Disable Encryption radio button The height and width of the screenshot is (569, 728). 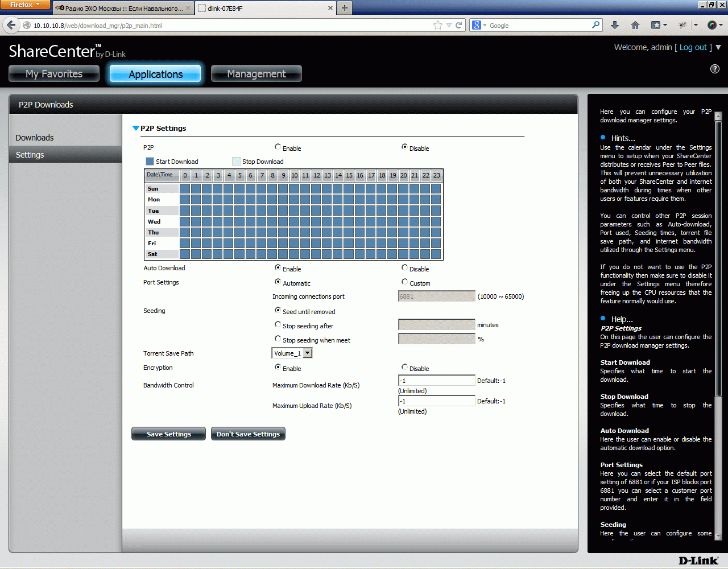[404, 367]
